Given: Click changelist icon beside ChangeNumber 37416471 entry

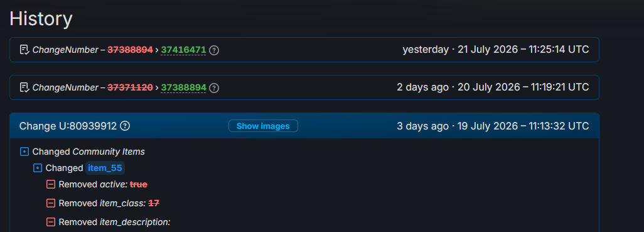Looking at the screenshot, I should 24,50.
